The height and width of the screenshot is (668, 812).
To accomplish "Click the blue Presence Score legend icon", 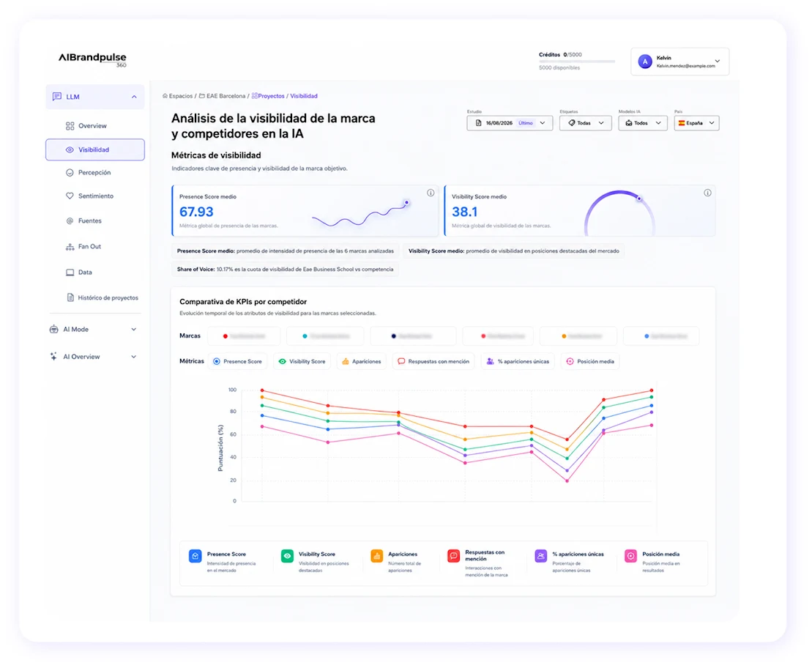I will click(x=195, y=556).
